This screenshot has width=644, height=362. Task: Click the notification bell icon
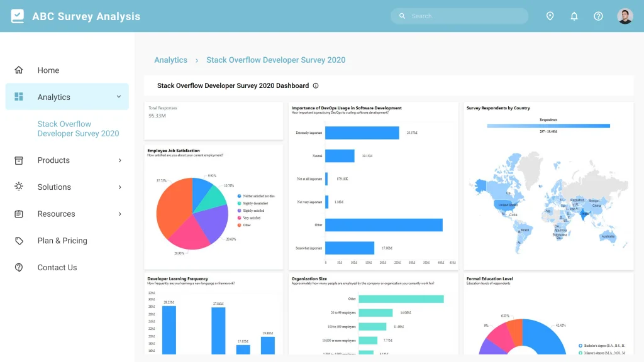click(x=574, y=16)
